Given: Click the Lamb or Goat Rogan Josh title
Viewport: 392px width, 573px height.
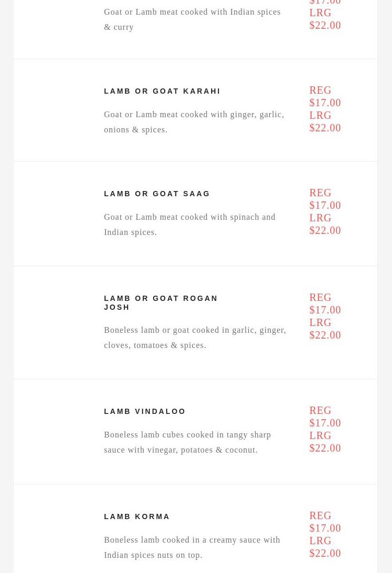Looking at the screenshot, I should (160, 302).
